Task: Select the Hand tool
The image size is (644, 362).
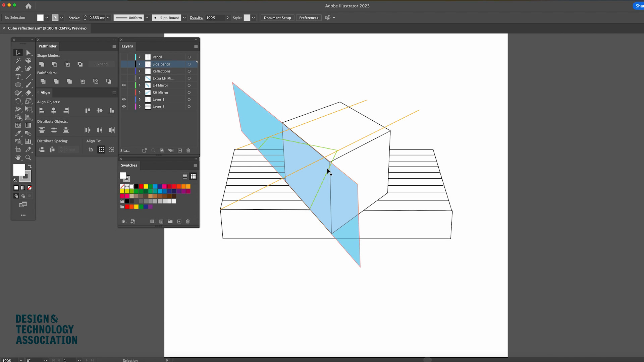Action: point(18,158)
